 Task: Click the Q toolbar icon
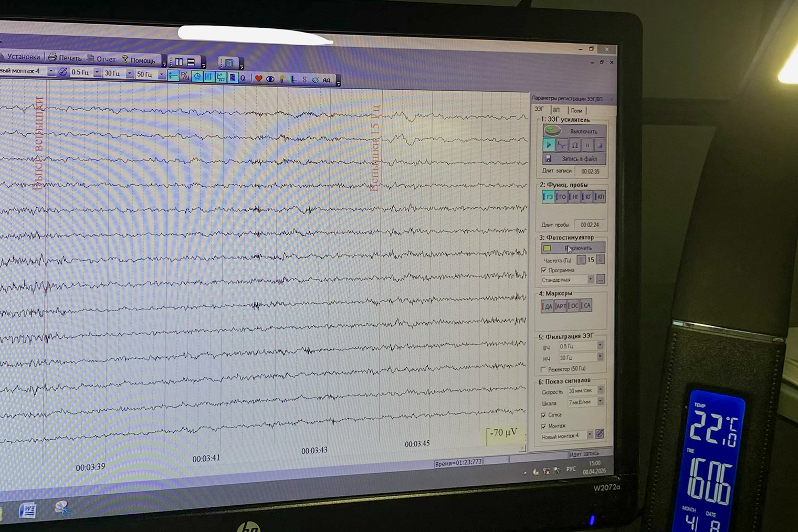(243, 78)
